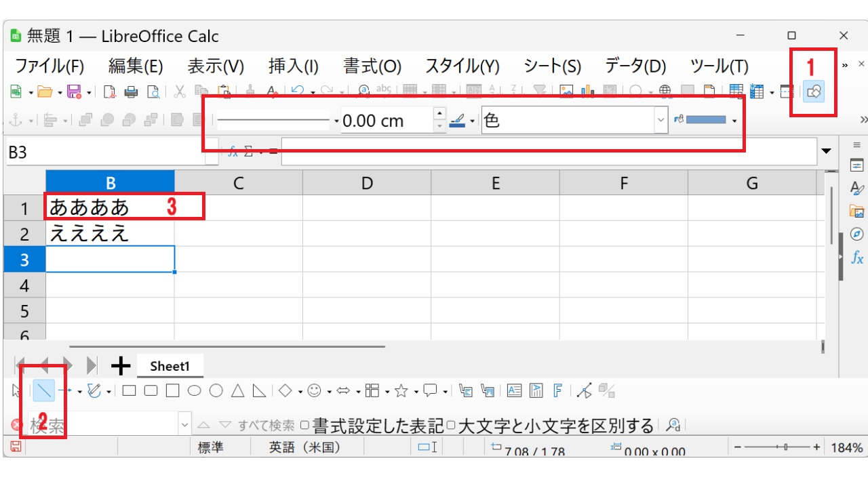The image size is (868, 488).
Task: Open the Fontwork text icon
Action: click(557, 390)
